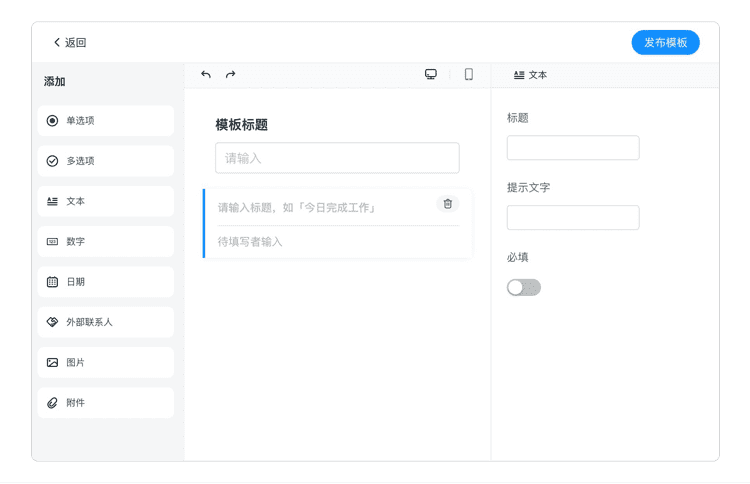Viewport: 750px width, 484px height.
Task: Toggle the 必填 required switch
Action: [x=523, y=288]
